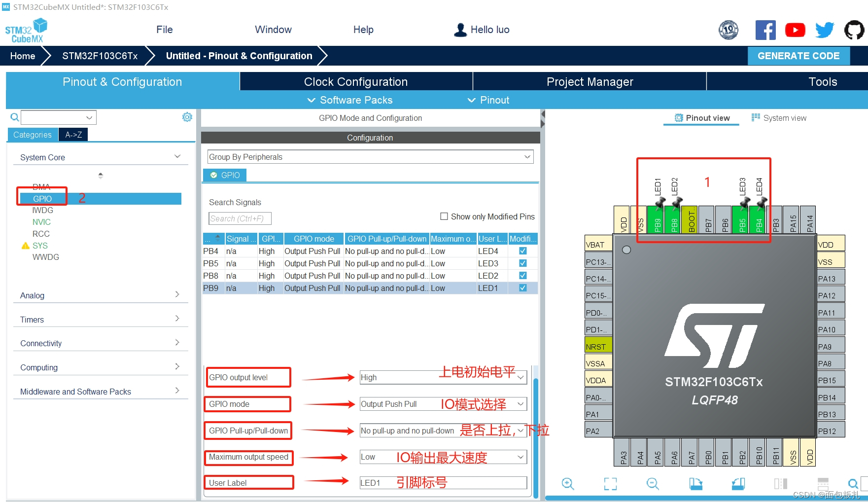The width and height of the screenshot is (868, 504).
Task: Fit chip view to best size
Action: [x=610, y=484]
